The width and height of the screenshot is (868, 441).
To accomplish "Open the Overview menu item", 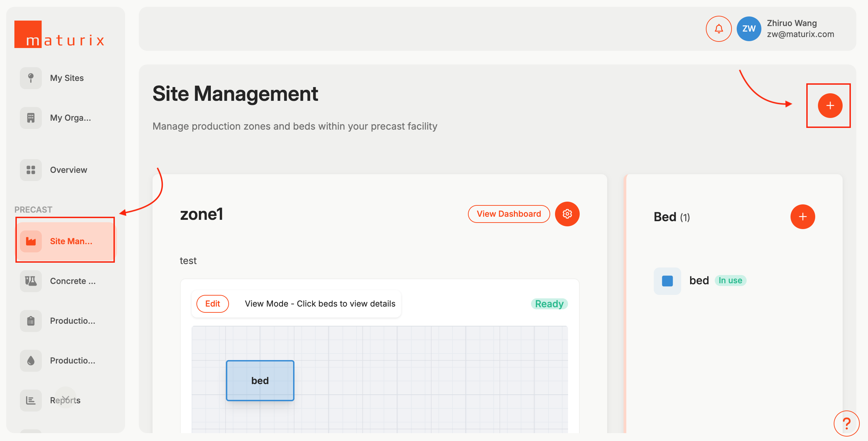I will tap(68, 170).
